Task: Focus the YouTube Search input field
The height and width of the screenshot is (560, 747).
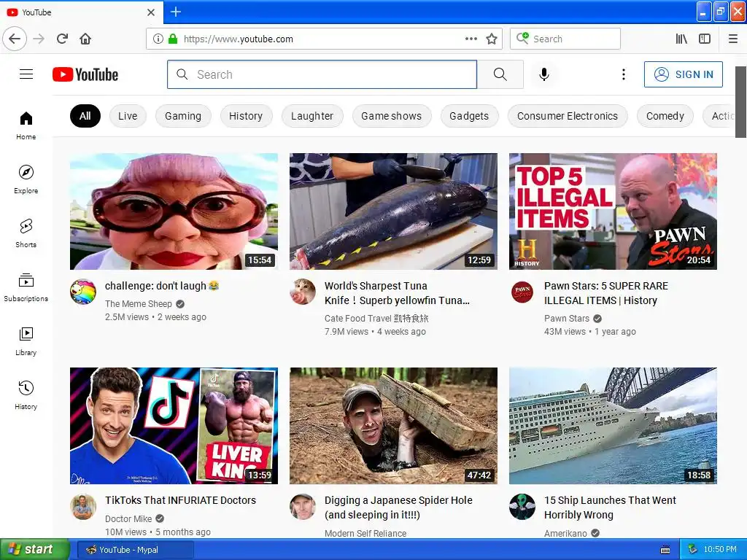Action: 322,74
